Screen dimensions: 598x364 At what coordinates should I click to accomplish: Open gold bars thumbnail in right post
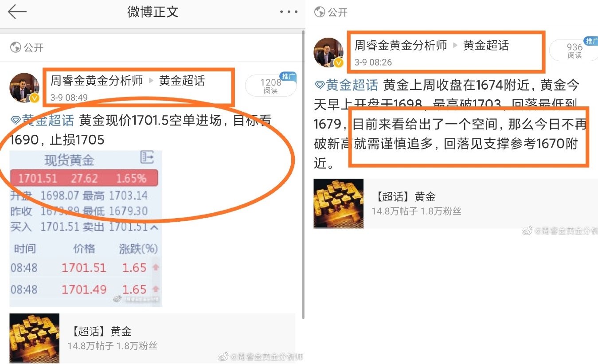[339, 204]
